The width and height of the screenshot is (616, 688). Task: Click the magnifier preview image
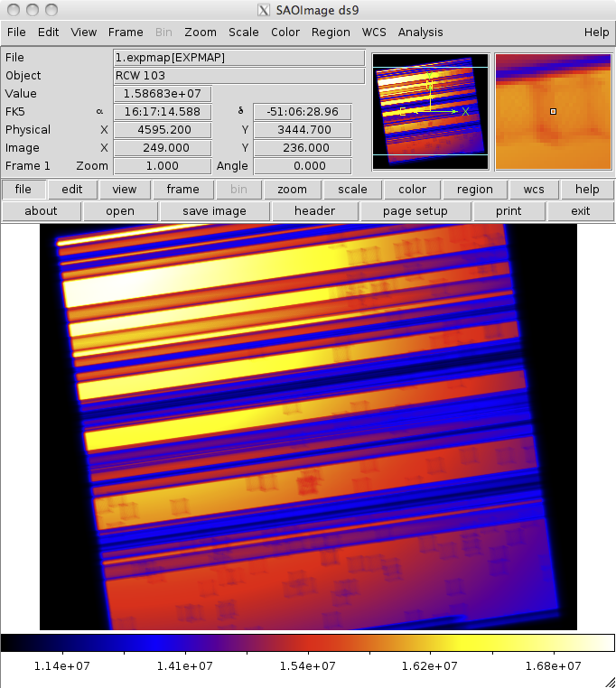[553, 111]
